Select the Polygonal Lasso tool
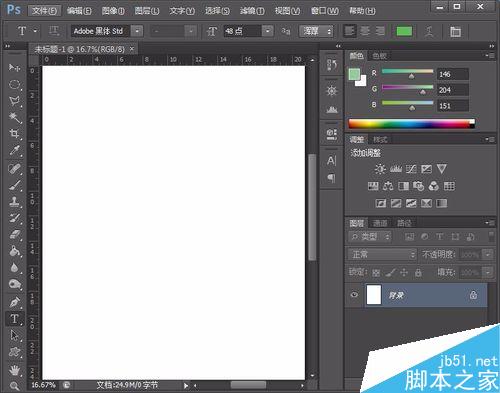The image size is (500, 393). [14, 101]
